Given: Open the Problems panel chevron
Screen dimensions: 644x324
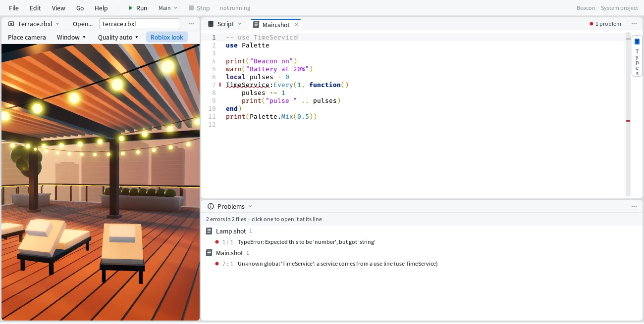Looking at the screenshot, I should 250,206.
